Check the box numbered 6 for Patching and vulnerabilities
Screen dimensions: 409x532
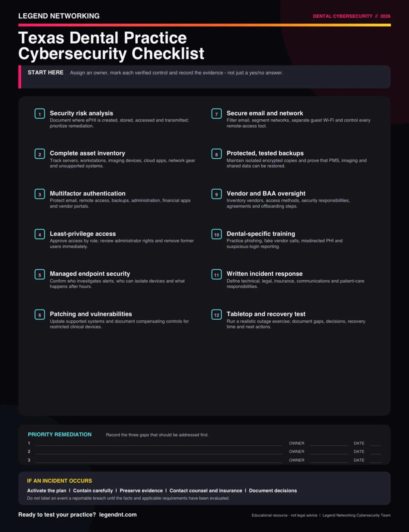tap(40, 315)
